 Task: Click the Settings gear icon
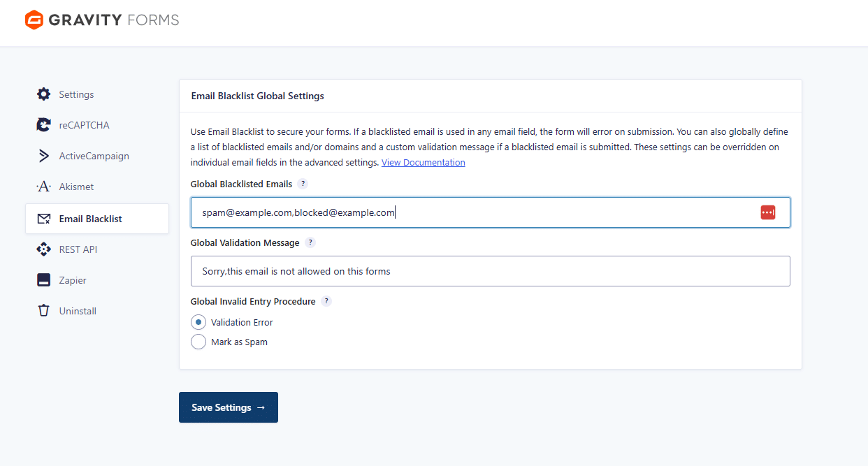point(43,94)
